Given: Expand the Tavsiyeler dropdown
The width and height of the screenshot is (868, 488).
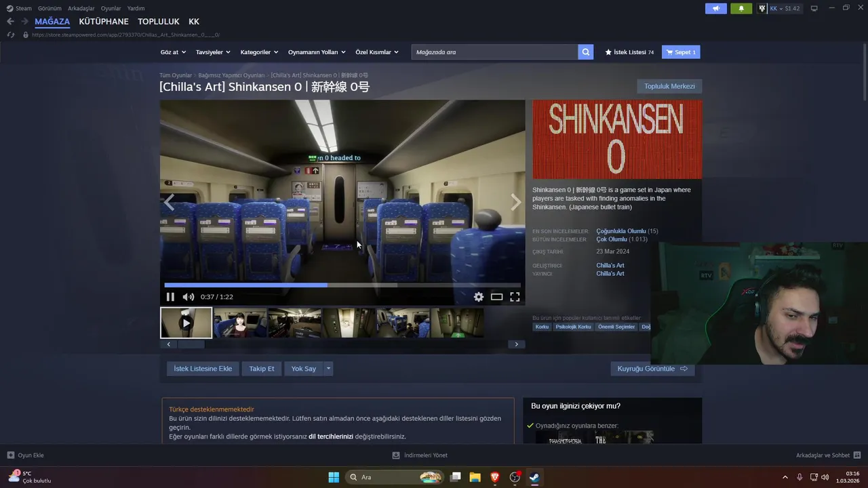Looking at the screenshot, I should point(213,52).
